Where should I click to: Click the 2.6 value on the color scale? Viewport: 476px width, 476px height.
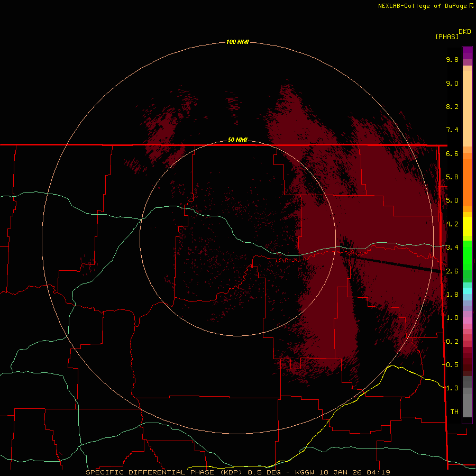[452, 271]
